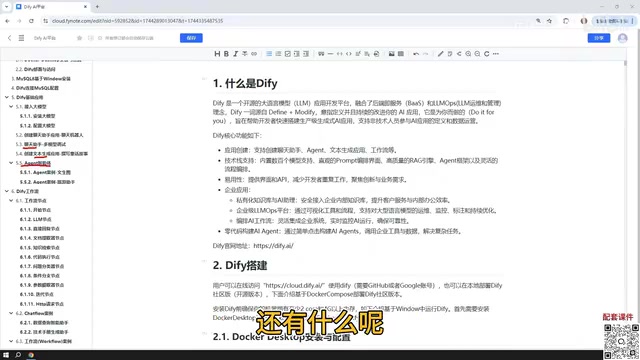Go back using the left chevron by the title

pos(9,38)
